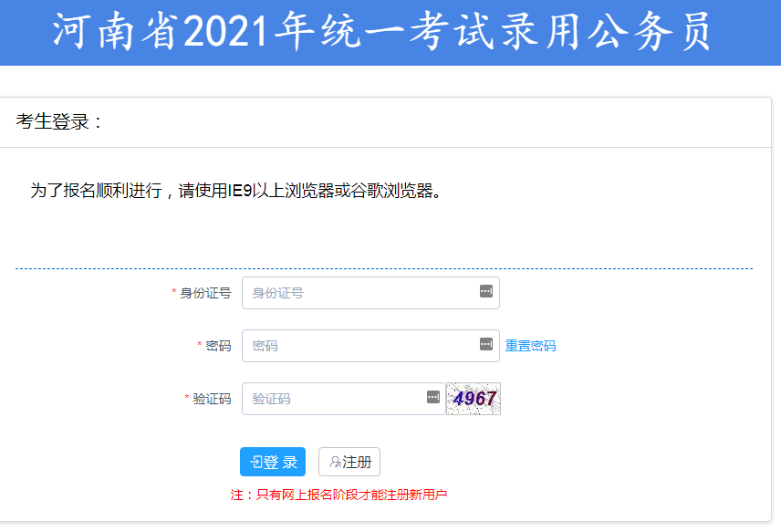Click the arrow icon inside 登录 button
This screenshot has height=532, width=781.
point(256,463)
